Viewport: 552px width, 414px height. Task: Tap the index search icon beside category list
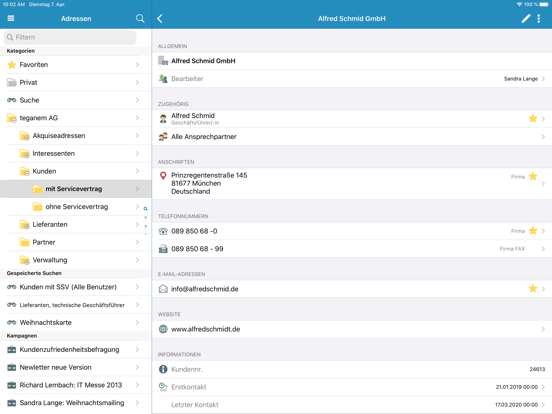pos(145,209)
